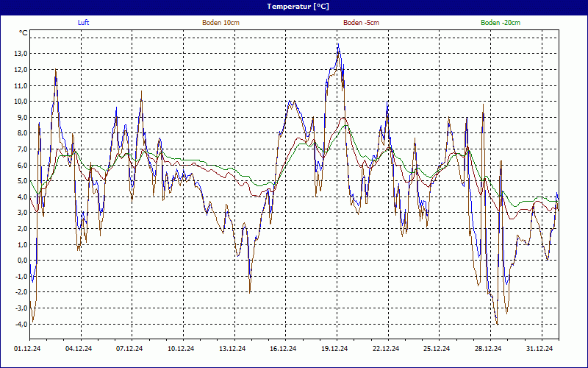
Task: Click the chart title "Temperatur [°C]"
Action: [x=298, y=7]
